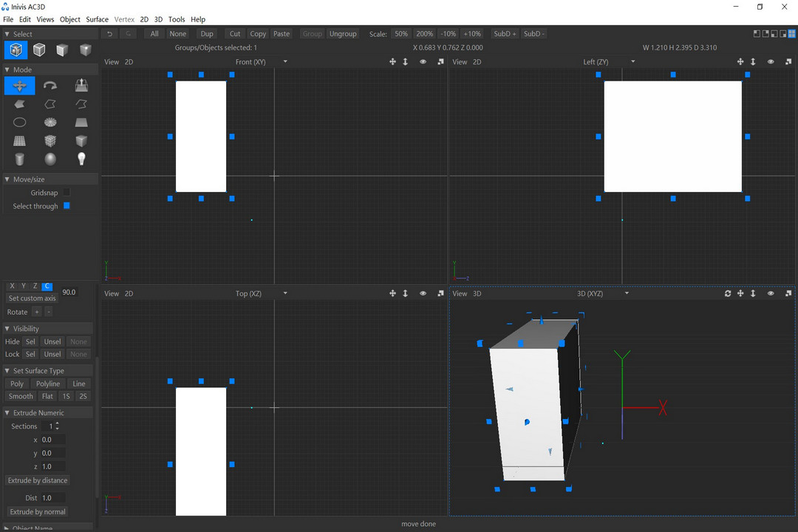This screenshot has width=798, height=532.
Task: Activate the Ellipse drawing tool
Action: [20, 123]
